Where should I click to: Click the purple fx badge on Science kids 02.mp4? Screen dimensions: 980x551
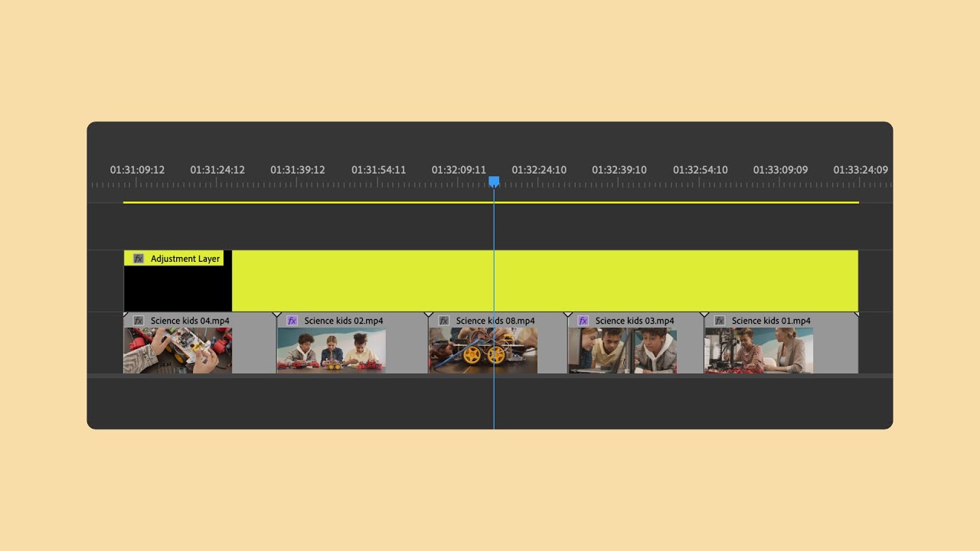(292, 321)
